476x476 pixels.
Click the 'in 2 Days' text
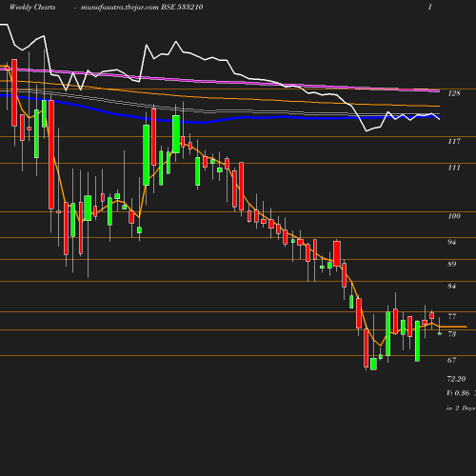tap(461, 408)
